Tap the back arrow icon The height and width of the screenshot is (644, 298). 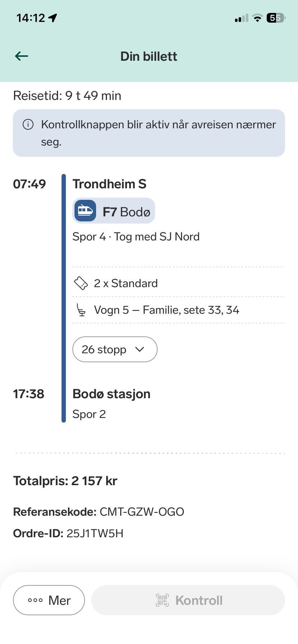click(x=22, y=56)
